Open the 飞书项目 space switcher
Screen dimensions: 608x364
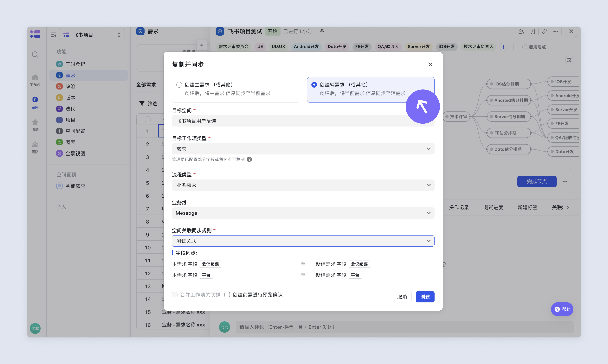pyautogui.click(x=92, y=35)
